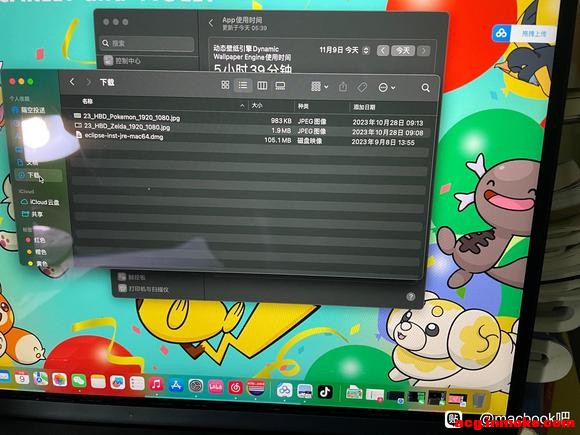Click the settings search field
This screenshot has width=580, height=435.
click(147, 44)
